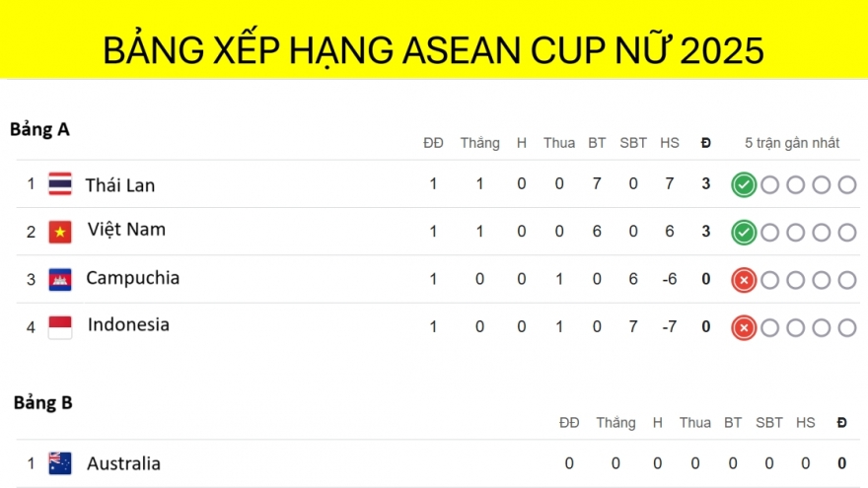Click Việt Nam's green win checkmark
The height and width of the screenshot is (488, 868).
tap(744, 233)
